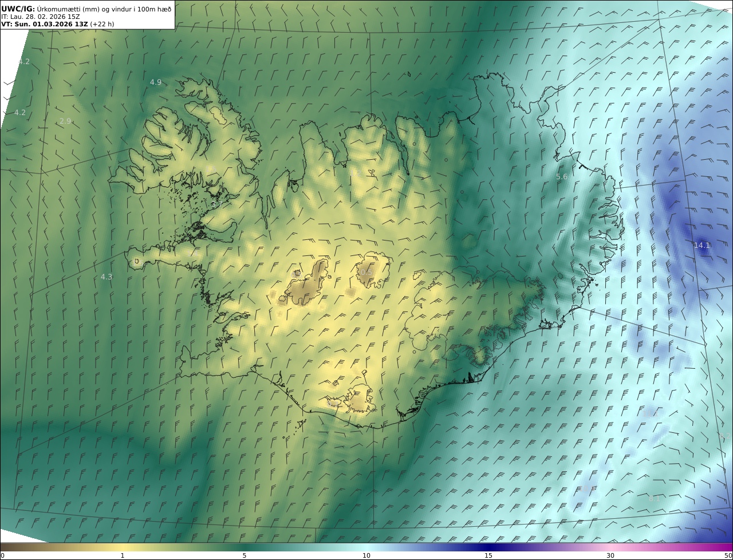Click the colorbar tick label 15
The image size is (733, 560).
488,555
